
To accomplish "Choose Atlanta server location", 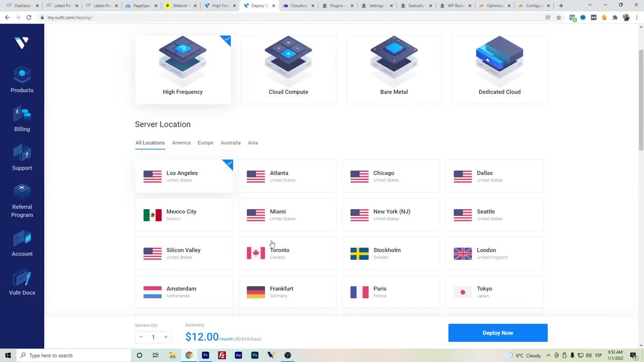I will click(287, 176).
